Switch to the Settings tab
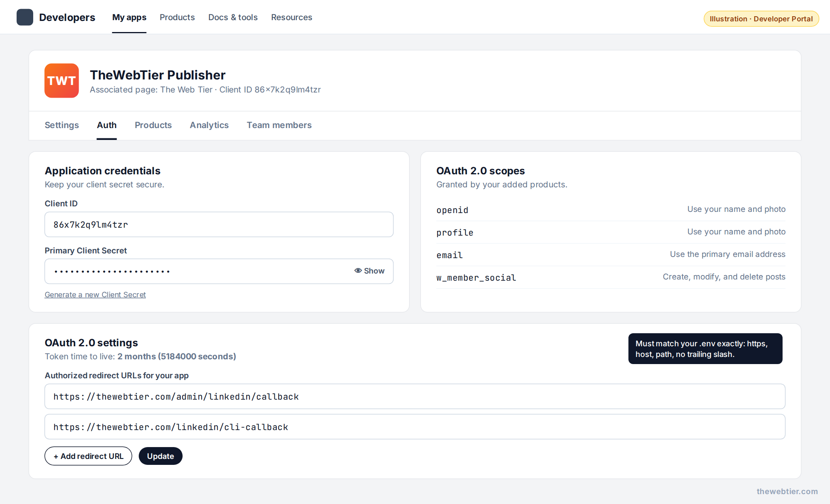Image resolution: width=830 pixels, height=504 pixels. point(62,125)
